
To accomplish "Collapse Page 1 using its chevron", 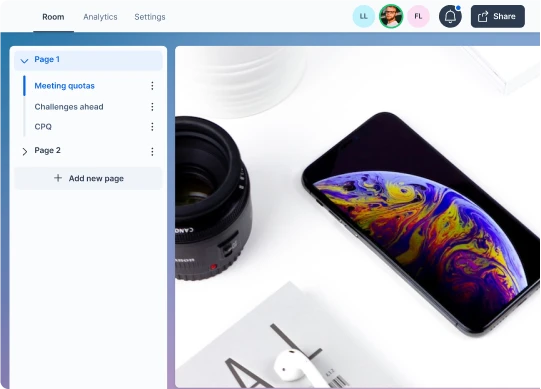I will pyautogui.click(x=24, y=61).
